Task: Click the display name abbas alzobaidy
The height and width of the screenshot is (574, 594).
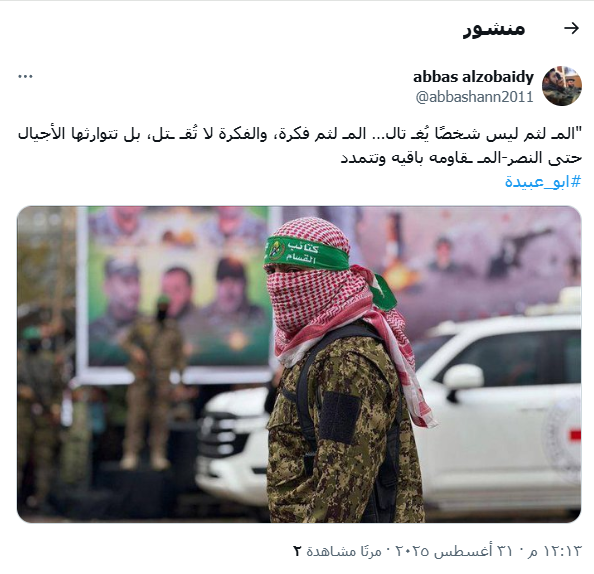Action: (x=473, y=77)
